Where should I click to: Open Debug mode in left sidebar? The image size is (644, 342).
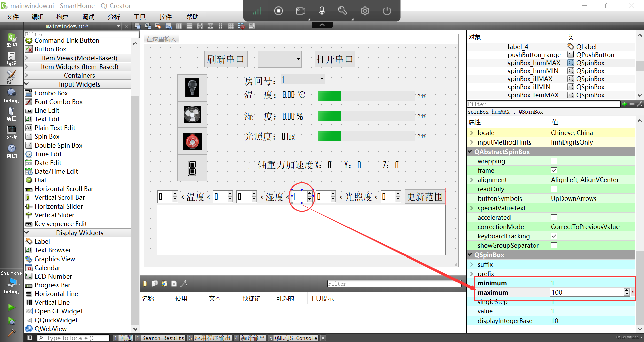pos(12,96)
